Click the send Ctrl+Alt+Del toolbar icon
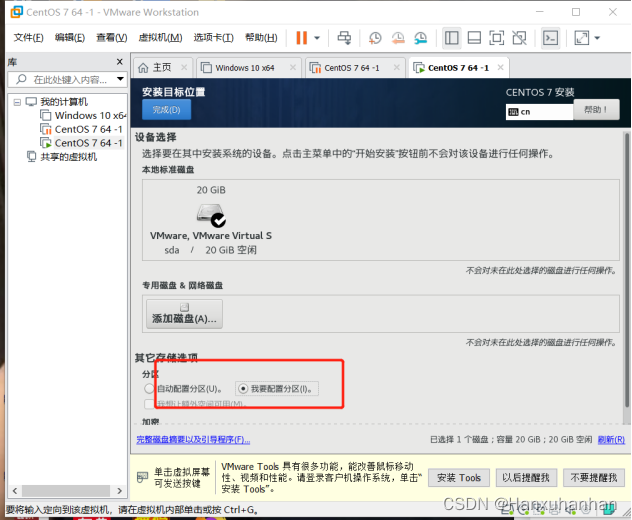Viewport: 632px width, 520px height. tap(344, 38)
